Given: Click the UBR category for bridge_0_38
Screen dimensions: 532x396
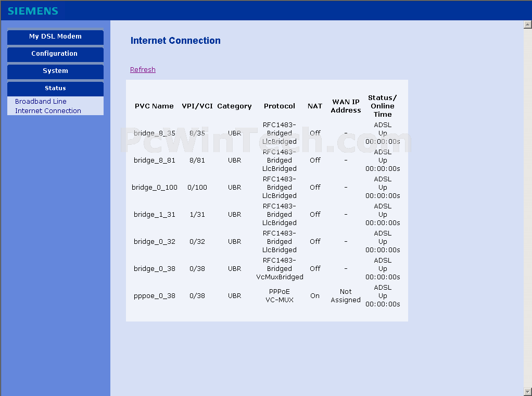Looking at the screenshot, I should point(234,269).
